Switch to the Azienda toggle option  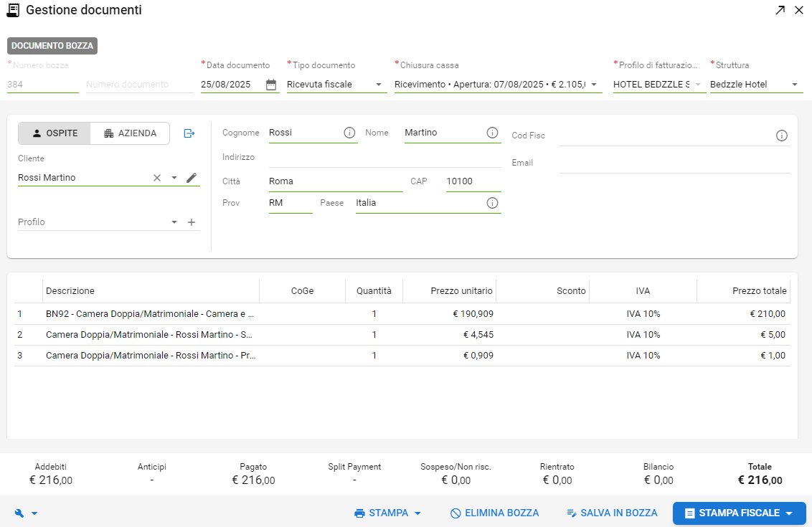pyautogui.click(x=130, y=133)
